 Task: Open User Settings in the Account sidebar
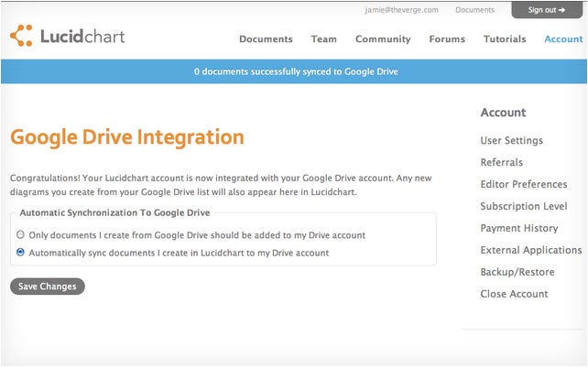(x=511, y=141)
